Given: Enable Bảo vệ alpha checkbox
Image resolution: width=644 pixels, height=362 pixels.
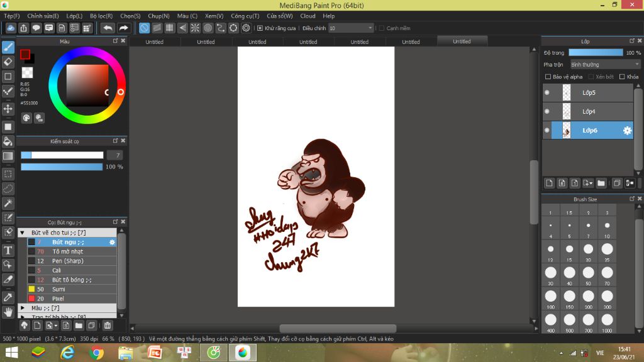Looking at the screenshot, I should pos(548,77).
